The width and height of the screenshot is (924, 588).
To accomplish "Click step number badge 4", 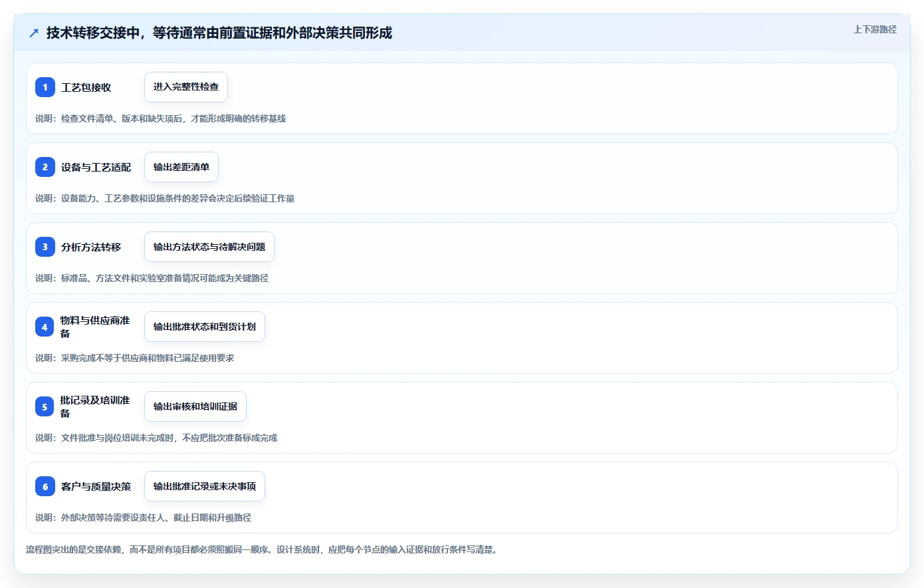I will click(x=45, y=327).
